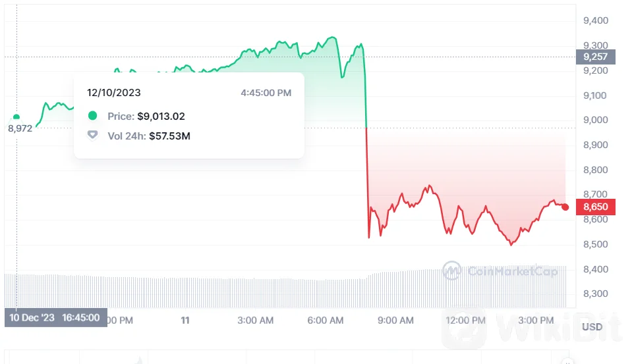Click the Vol 24h shield icon

(x=93, y=135)
